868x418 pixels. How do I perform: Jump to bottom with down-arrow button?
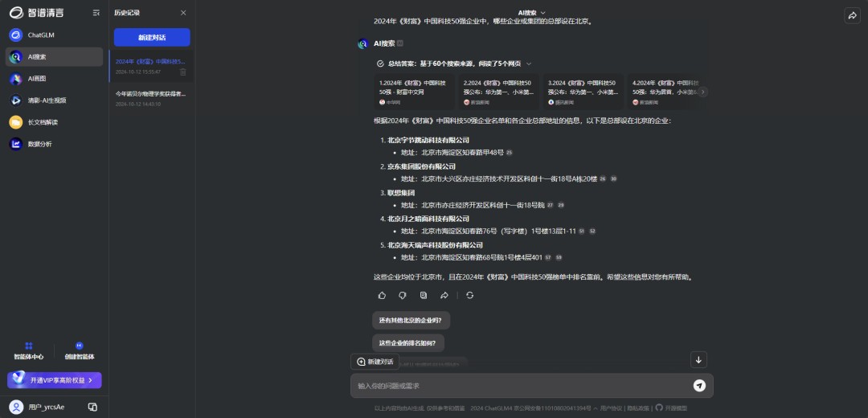[x=698, y=360]
